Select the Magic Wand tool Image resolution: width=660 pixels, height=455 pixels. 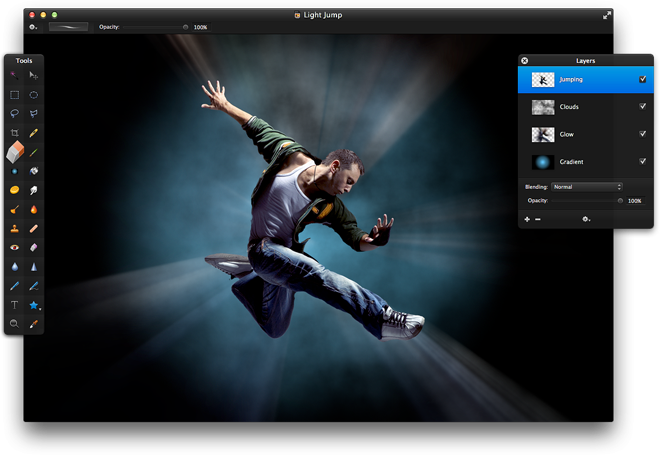tap(14, 75)
